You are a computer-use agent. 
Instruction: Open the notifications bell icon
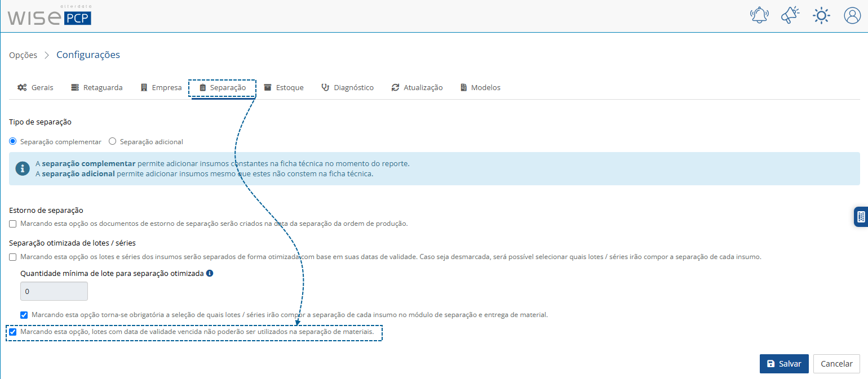[x=759, y=15]
